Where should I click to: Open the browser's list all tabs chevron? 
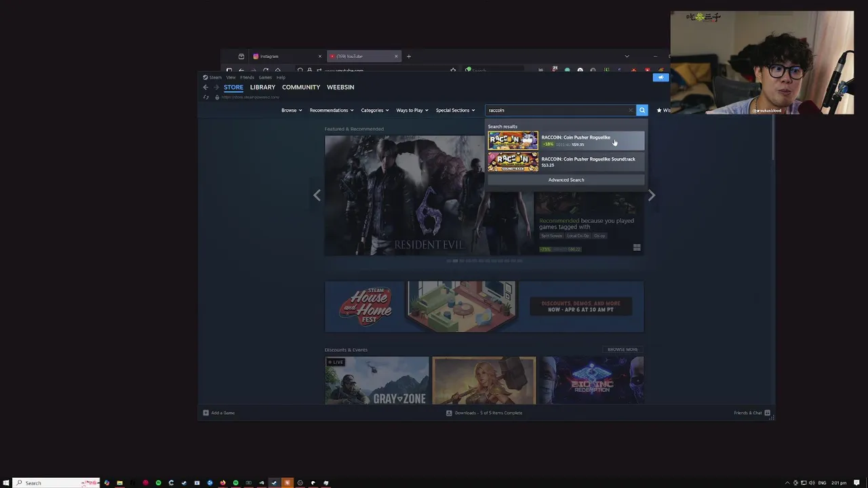[627, 56]
